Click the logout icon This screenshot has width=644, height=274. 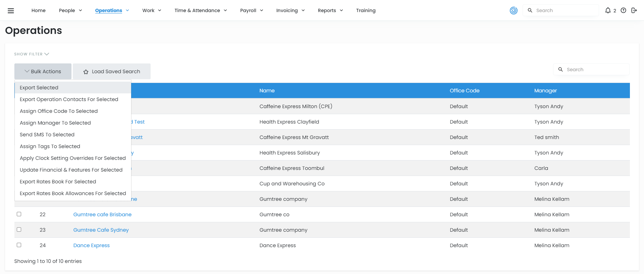pyautogui.click(x=634, y=10)
